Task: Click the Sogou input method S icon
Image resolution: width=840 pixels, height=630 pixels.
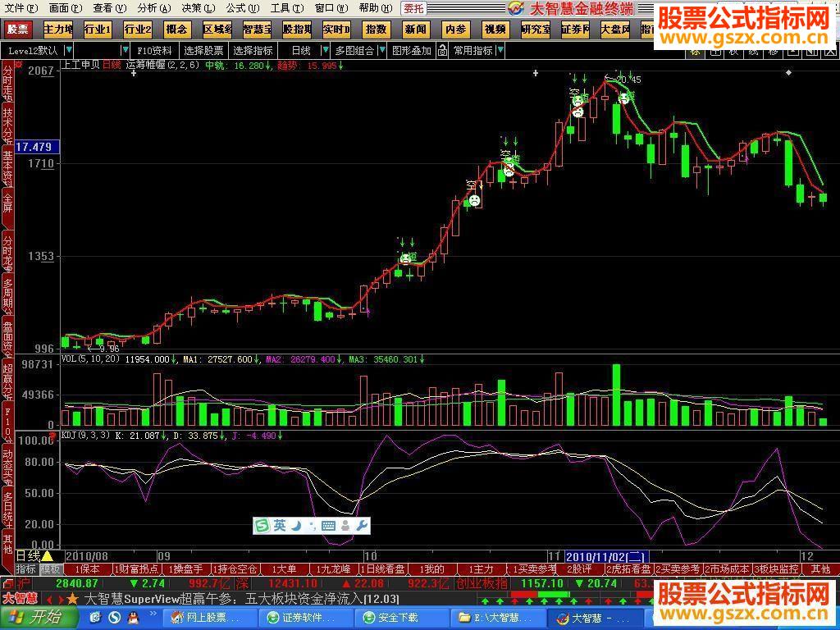Action: [x=262, y=526]
